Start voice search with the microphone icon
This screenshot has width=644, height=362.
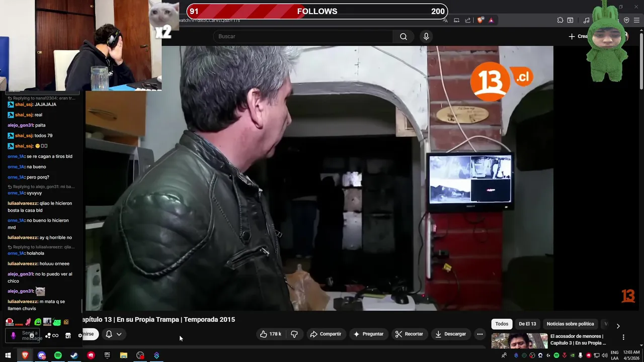(426, 36)
